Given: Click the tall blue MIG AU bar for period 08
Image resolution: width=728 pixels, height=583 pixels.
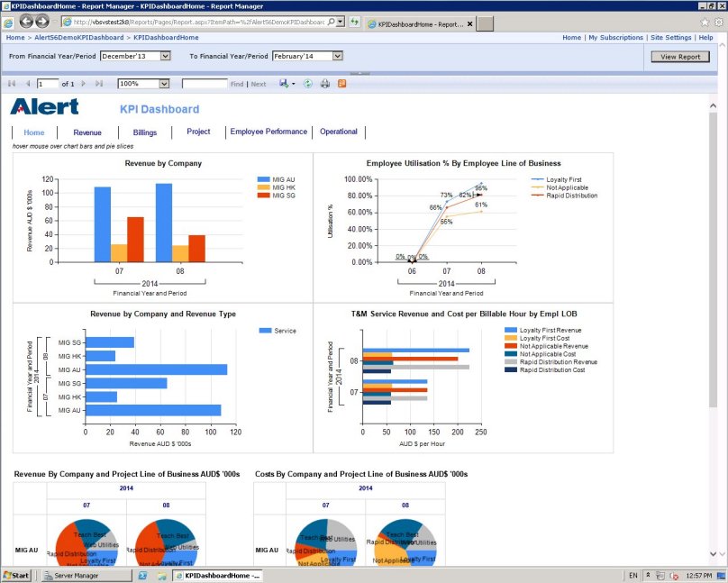Looking at the screenshot, I should pos(164,223).
